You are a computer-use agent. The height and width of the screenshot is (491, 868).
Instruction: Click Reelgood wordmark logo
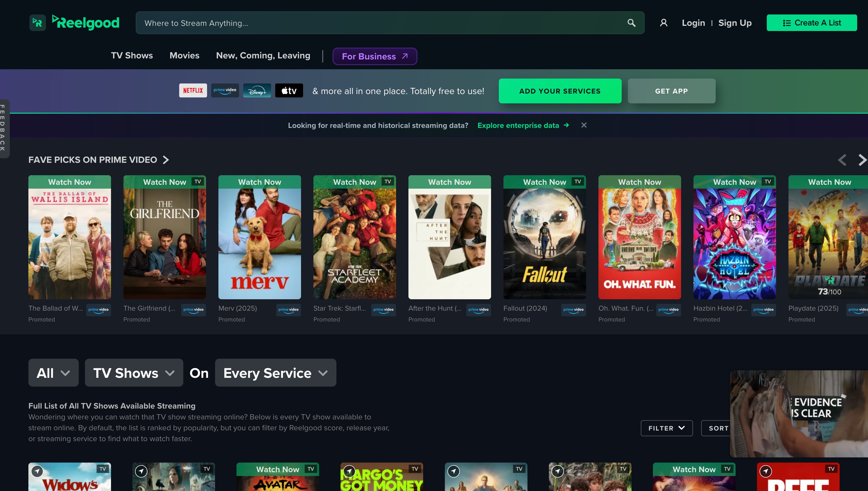(86, 22)
